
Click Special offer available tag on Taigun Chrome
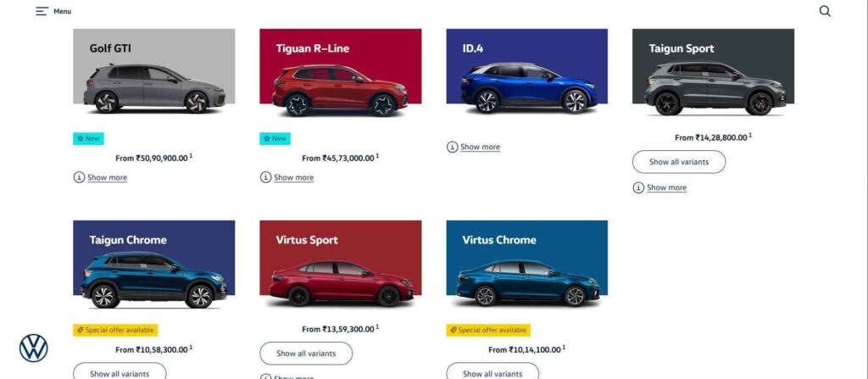(x=115, y=330)
